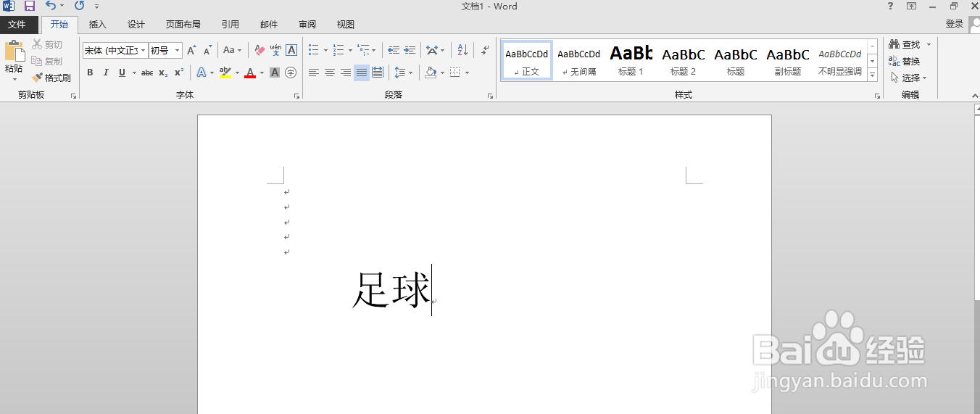Click the Word Help question mark
Image resolution: width=980 pixels, height=414 pixels.
pos(890,6)
